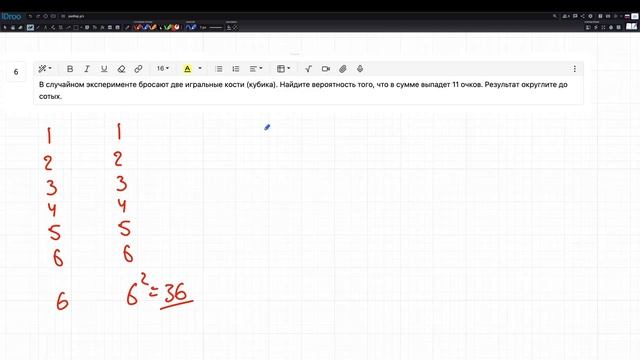640x360 pixels.
Task: Apply yellow highlight with the A button
Action: 187,69
